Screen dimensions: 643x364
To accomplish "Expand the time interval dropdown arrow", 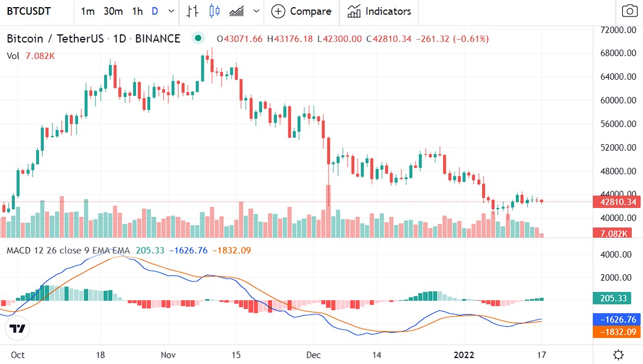I will (x=171, y=11).
